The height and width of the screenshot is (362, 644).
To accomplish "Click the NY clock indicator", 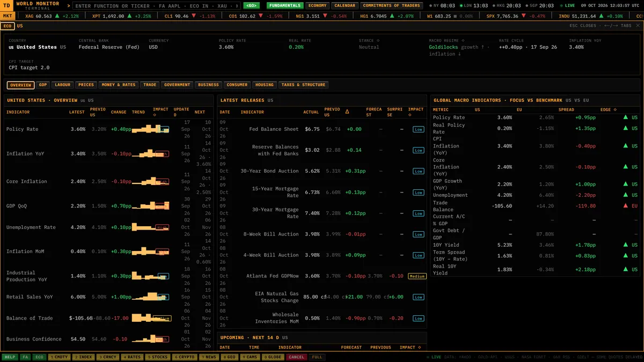I will click(443, 5).
